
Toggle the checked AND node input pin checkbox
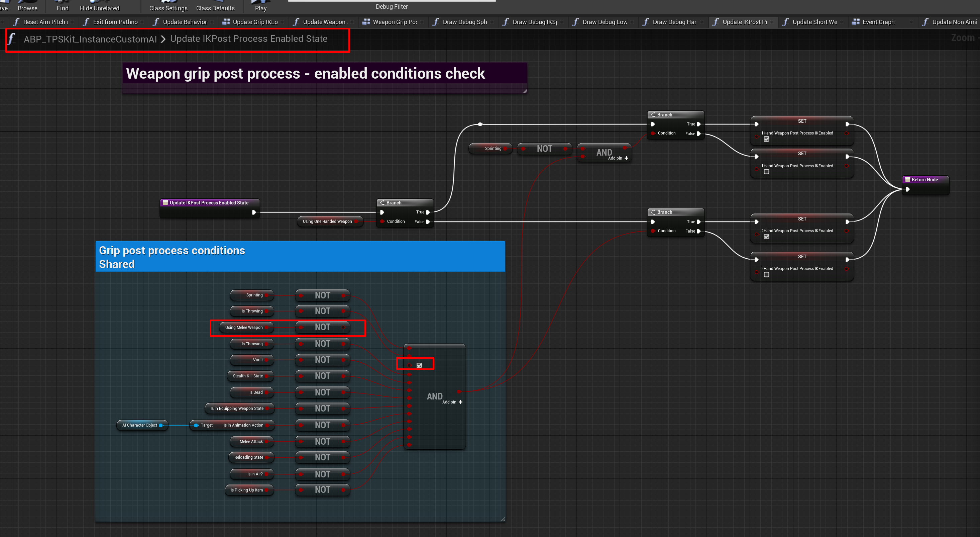pos(419,365)
